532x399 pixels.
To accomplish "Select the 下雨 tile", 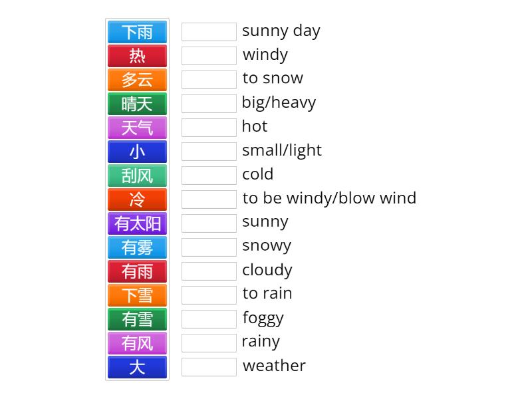I will pos(137,31).
